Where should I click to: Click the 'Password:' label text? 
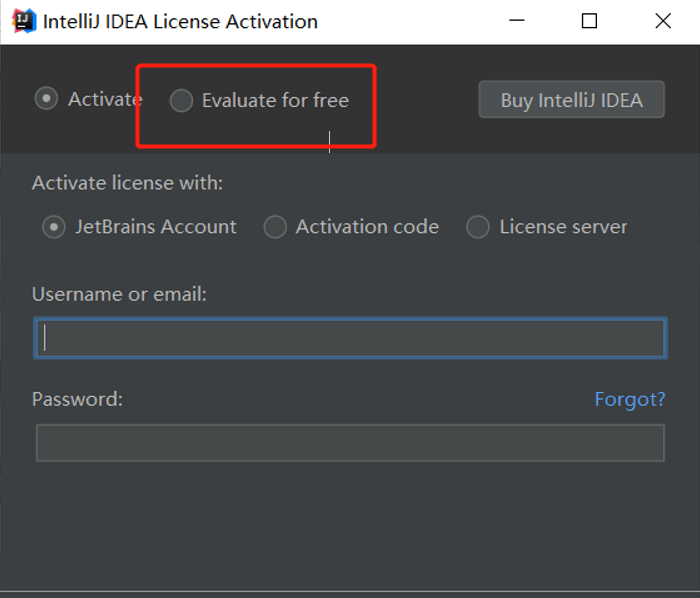(77, 399)
